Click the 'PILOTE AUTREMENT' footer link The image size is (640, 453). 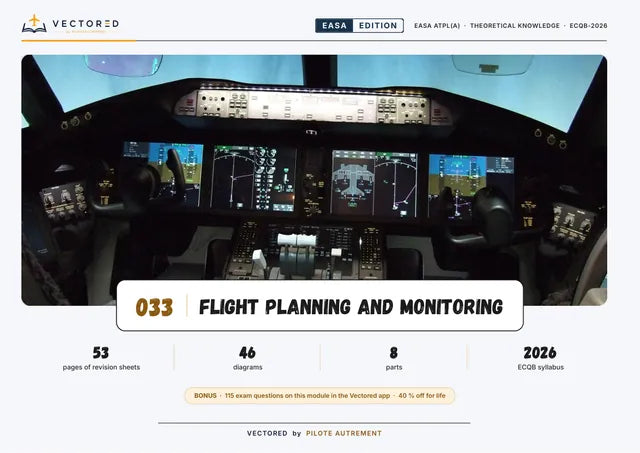(x=344, y=433)
